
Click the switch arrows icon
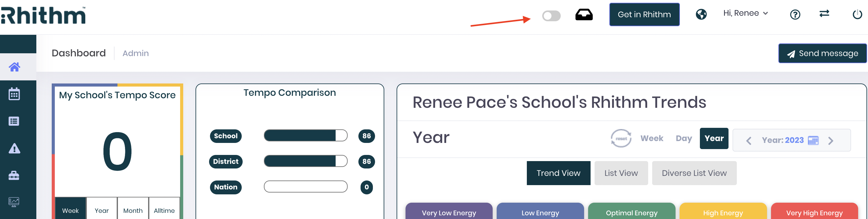824,14
